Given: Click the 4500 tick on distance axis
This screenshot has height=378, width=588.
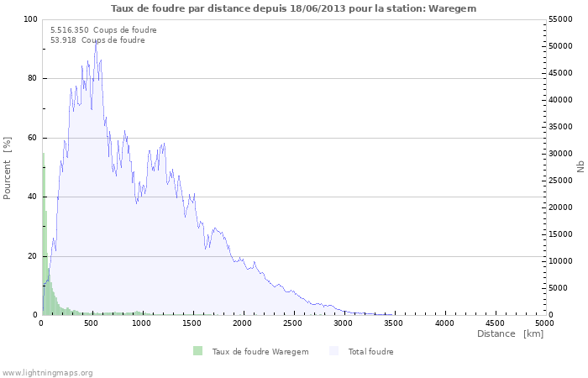Looking at the screenshot, I should 494,323.
